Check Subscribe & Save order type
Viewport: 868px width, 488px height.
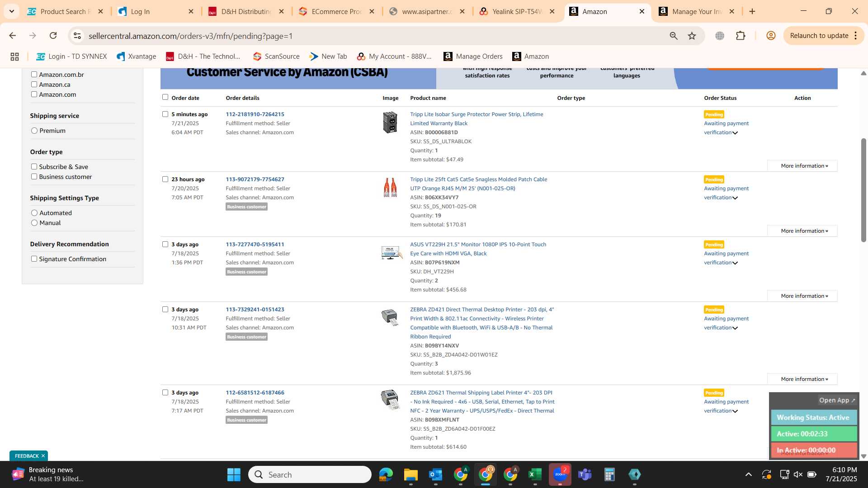(x=34, y=167)
